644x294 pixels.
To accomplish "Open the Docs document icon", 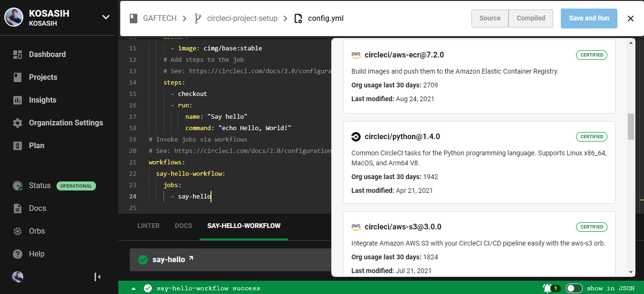I will (18, 209).
